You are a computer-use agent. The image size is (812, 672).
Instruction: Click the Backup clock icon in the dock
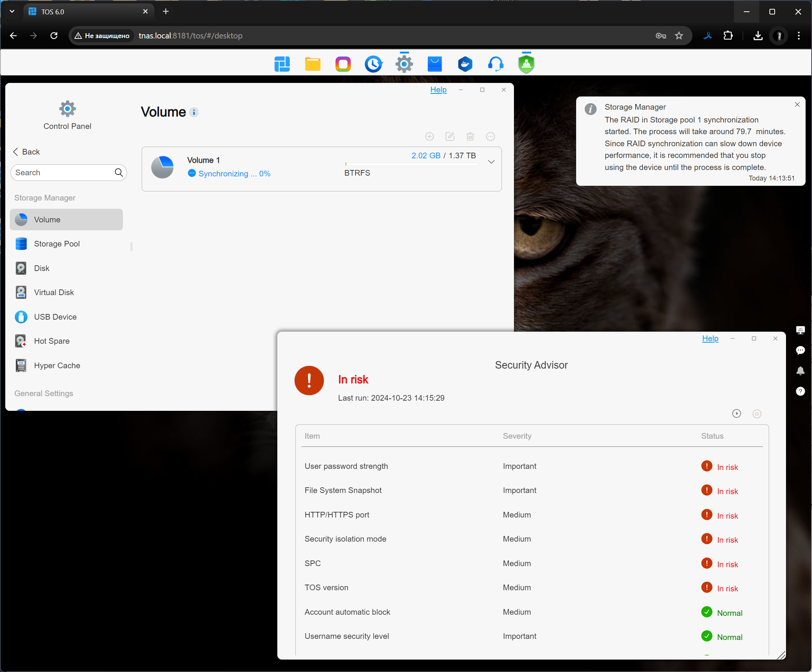373,64
